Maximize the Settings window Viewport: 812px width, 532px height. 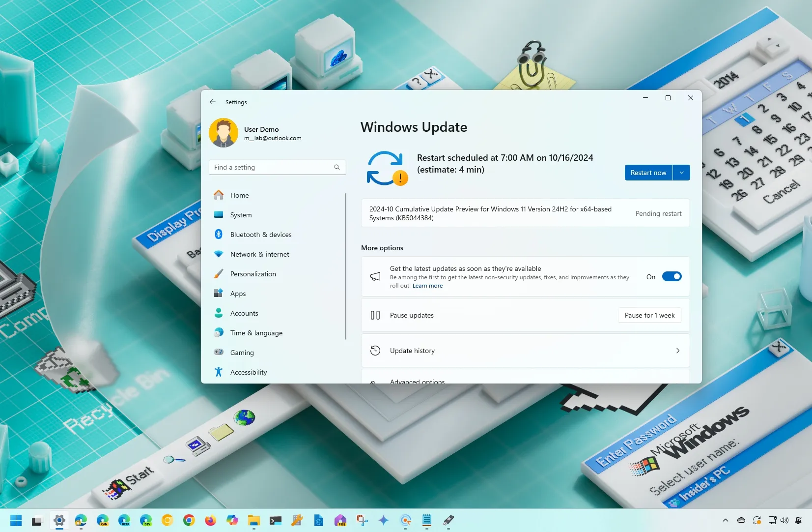click(x=668, y=98)
